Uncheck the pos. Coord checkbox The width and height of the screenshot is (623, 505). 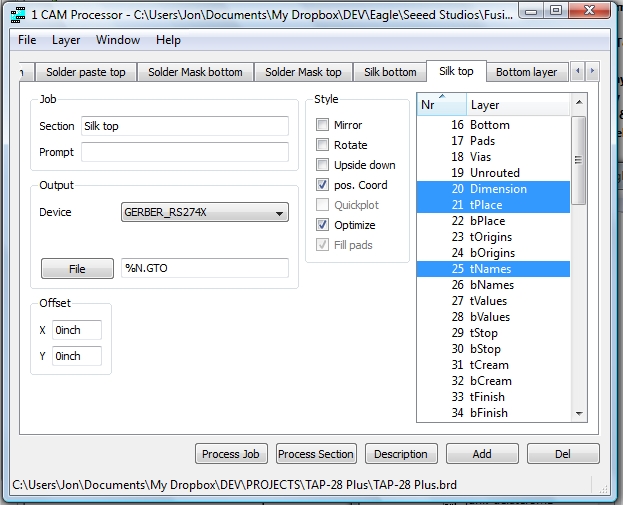(x=322, y=185)
